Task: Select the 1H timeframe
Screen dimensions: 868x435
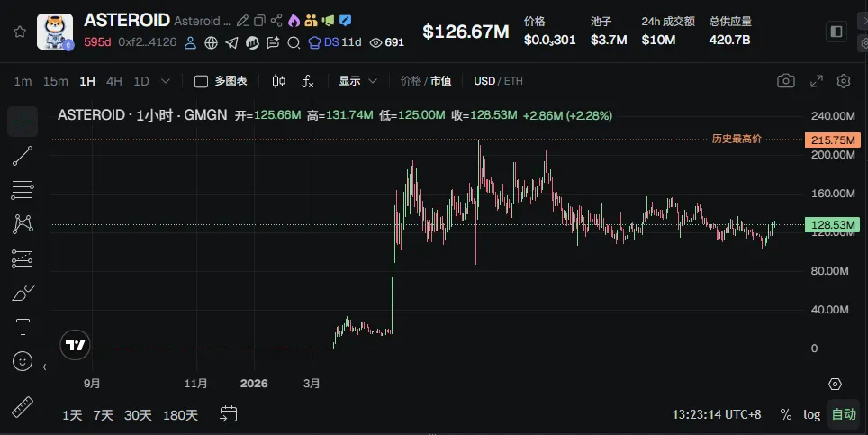Action: (87, 81)
